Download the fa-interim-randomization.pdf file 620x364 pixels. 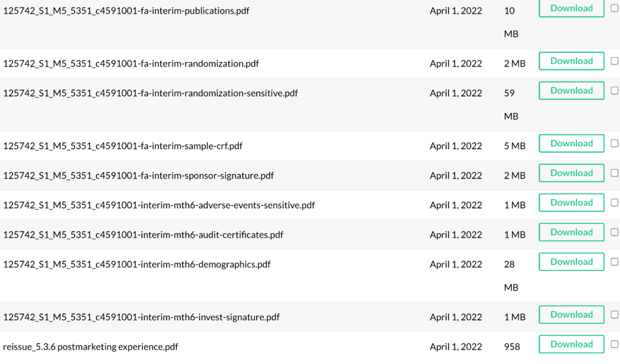pyautogui.click(x=571, y=61)
